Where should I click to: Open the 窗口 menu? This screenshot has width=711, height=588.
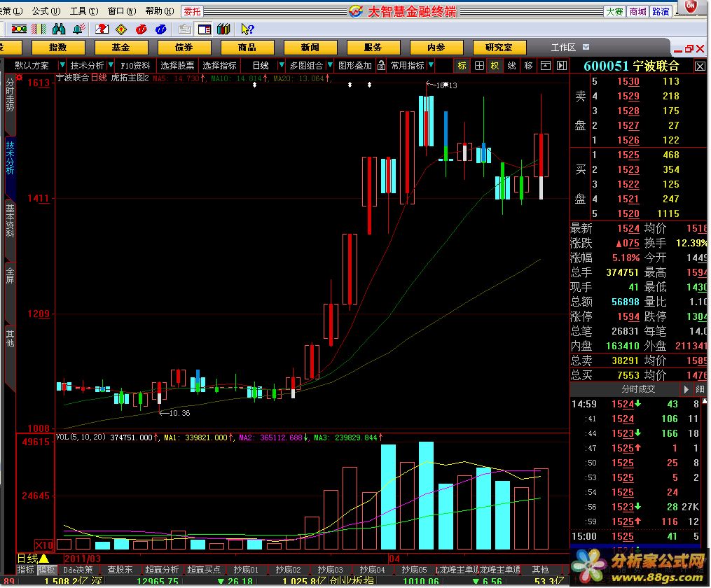click(x=121, y=11)
